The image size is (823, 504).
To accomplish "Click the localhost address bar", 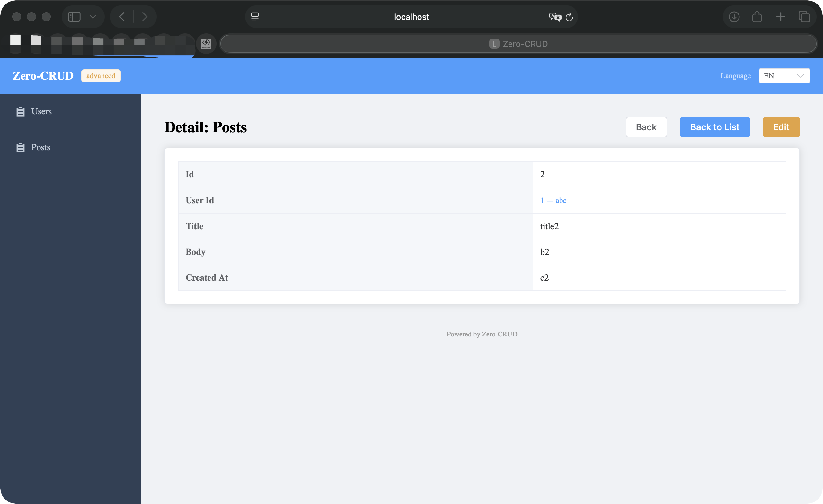I will coord(411,17).
